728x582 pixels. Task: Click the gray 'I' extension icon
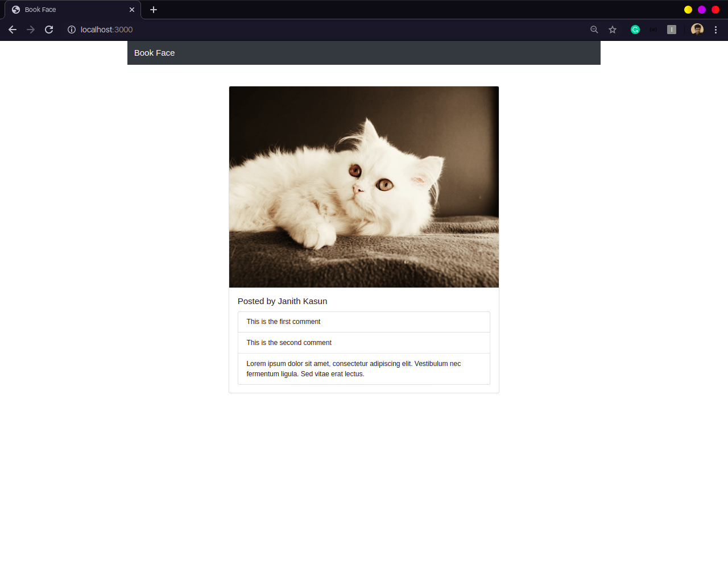[672, 29]
